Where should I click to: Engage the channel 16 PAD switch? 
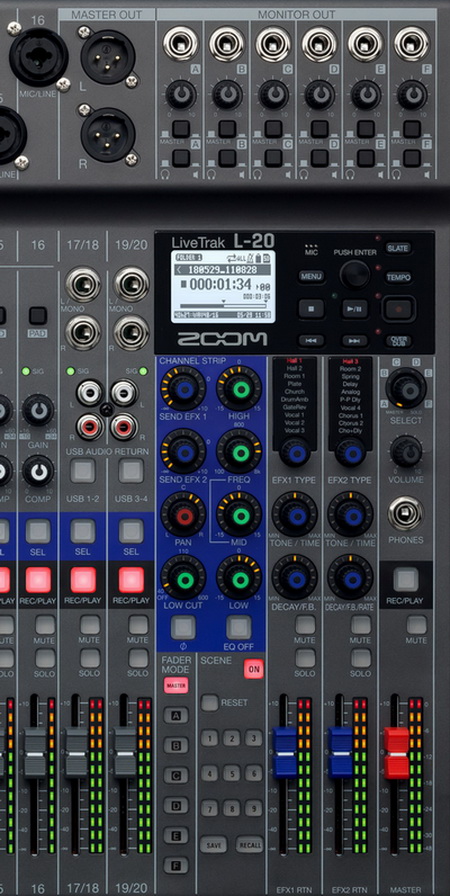(38, 315)
